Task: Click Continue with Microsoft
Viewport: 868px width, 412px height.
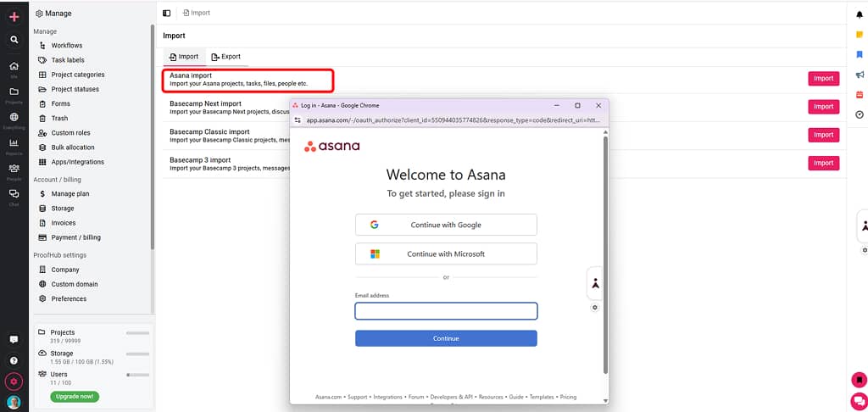Action: [446, 254]
